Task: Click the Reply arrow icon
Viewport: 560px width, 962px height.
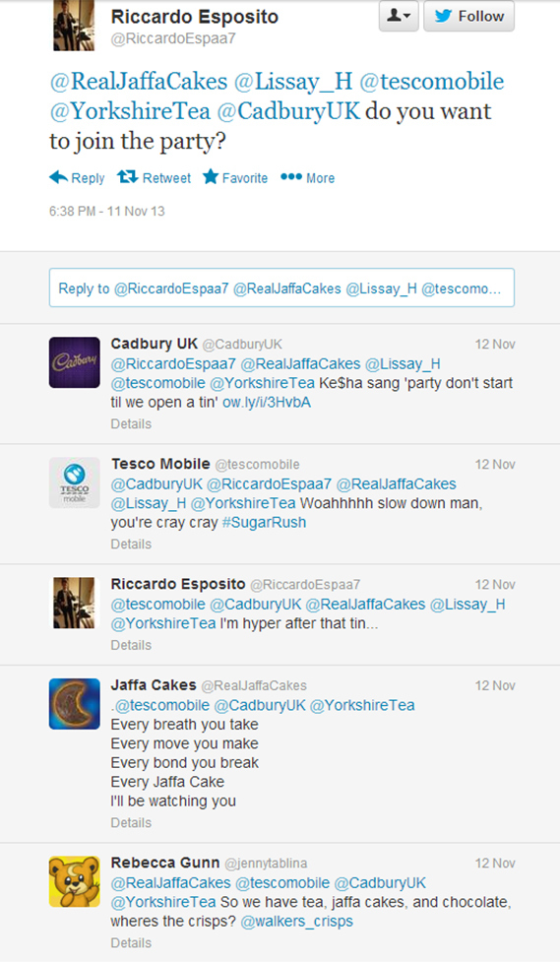Action: (59, 177)
